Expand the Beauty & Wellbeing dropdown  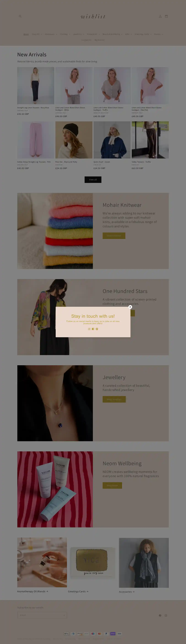pyautogui.click(x=112, y=34)
